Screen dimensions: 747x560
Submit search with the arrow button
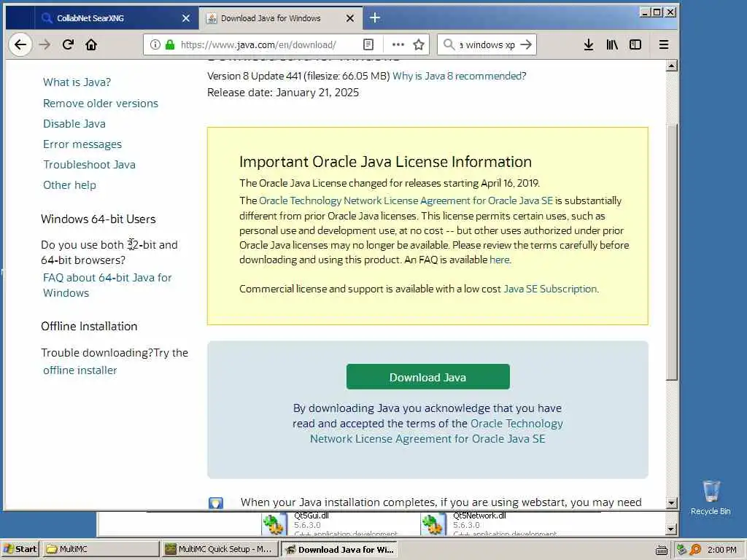click(x=526, y=44)
